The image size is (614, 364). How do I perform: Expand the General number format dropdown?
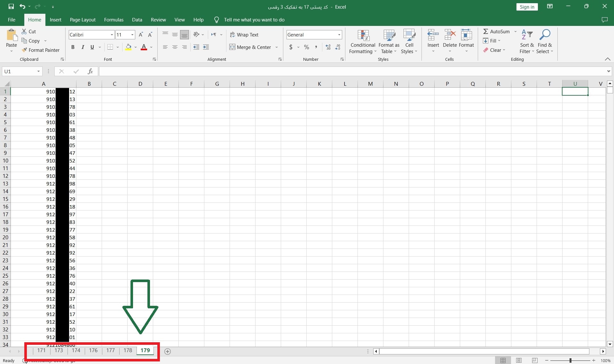coord(339,35)
